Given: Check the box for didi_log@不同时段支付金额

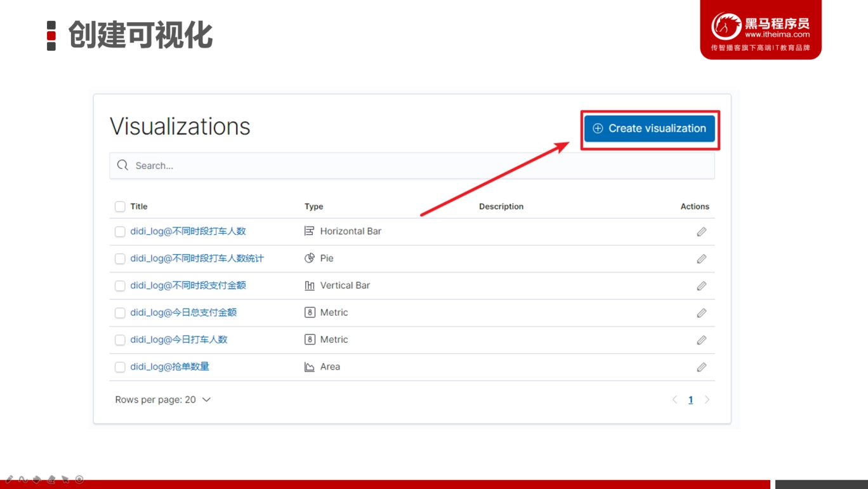Looking at the screenshot, I should coord(120,286).
